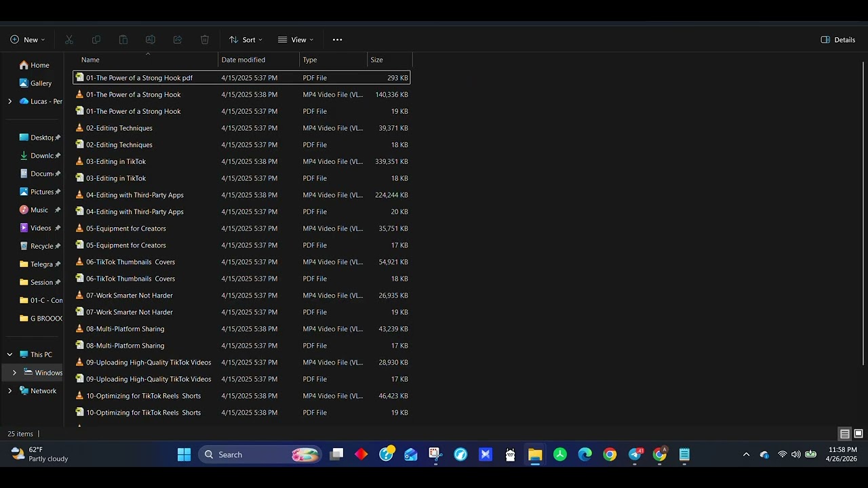Open the pinned Session folder
The image size is (868, 488).
point(37,283)
